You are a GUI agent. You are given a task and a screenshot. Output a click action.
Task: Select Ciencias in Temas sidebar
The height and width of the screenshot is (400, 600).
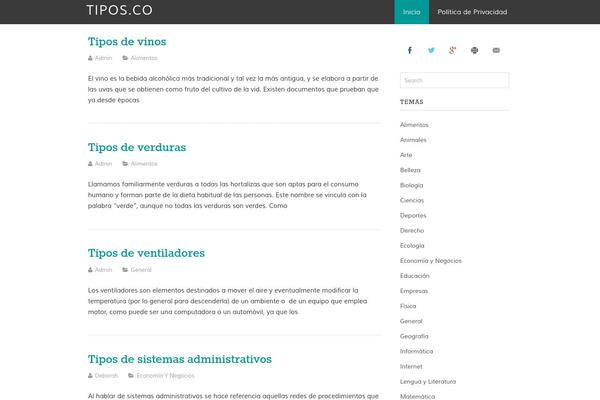pos(412,200)
